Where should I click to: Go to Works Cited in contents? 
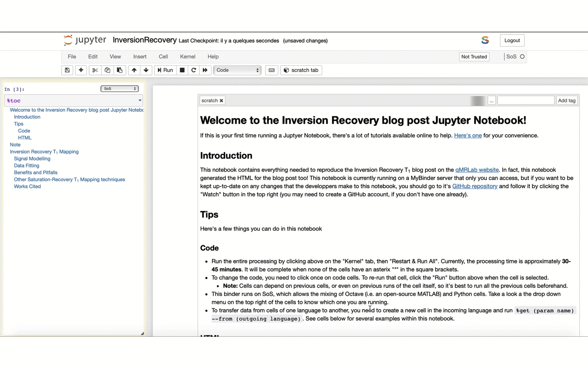(x=27, y=186)
